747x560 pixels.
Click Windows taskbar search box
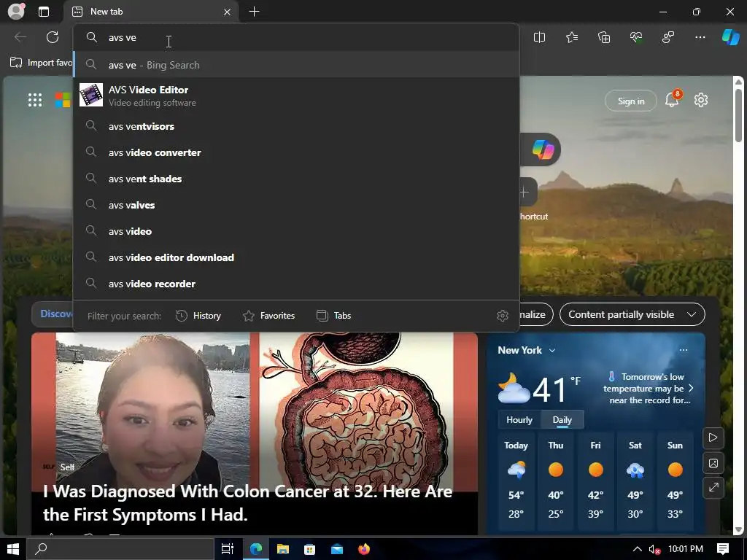(x=120, y=549)
